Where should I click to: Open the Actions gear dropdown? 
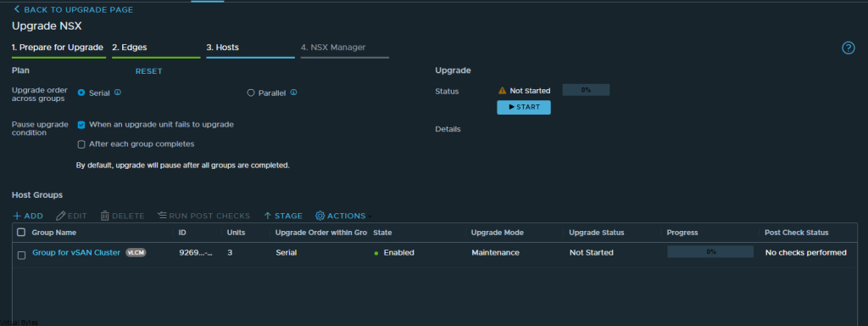pos(343,216)
